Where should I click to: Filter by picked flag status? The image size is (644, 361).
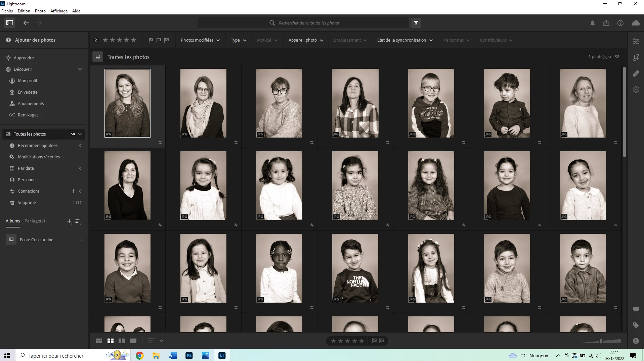tap(151, 40)
